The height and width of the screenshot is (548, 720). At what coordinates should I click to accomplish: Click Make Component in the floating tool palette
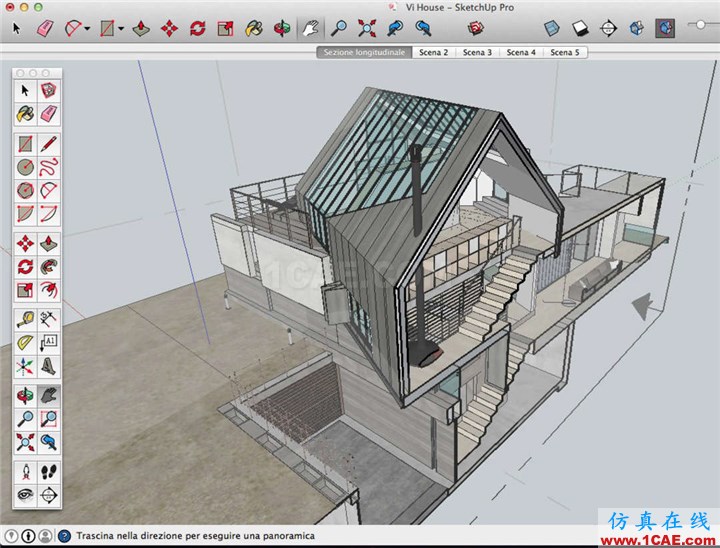pos(49,90)
